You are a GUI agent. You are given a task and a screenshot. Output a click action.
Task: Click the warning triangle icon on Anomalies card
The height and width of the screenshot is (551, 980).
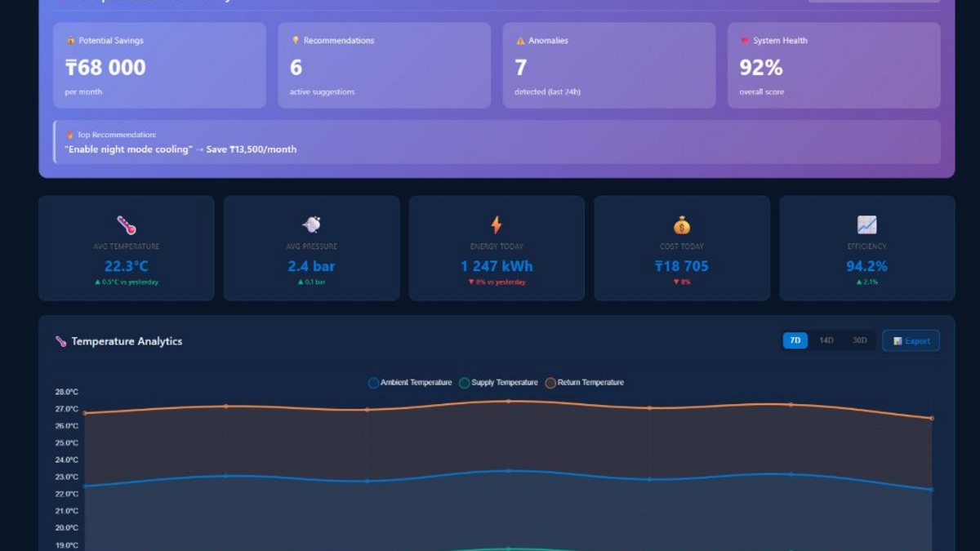tap(521, 39)
